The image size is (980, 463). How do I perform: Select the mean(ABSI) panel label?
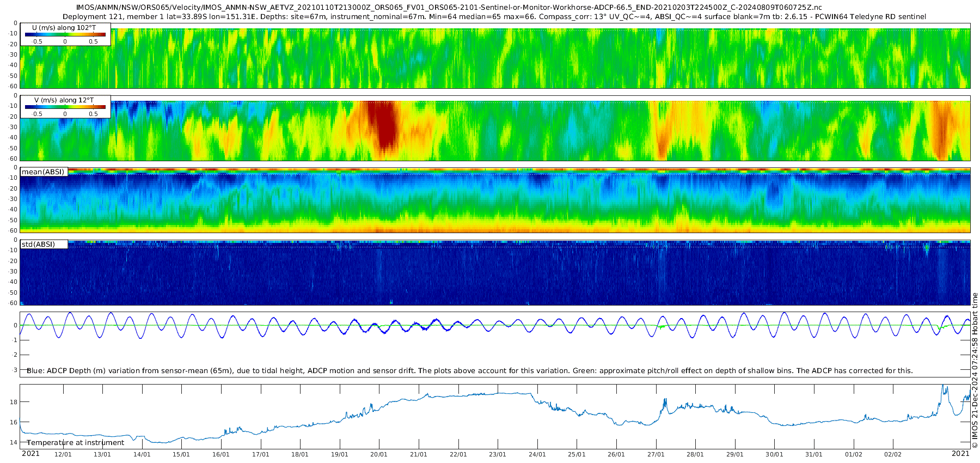click(43, 172)
